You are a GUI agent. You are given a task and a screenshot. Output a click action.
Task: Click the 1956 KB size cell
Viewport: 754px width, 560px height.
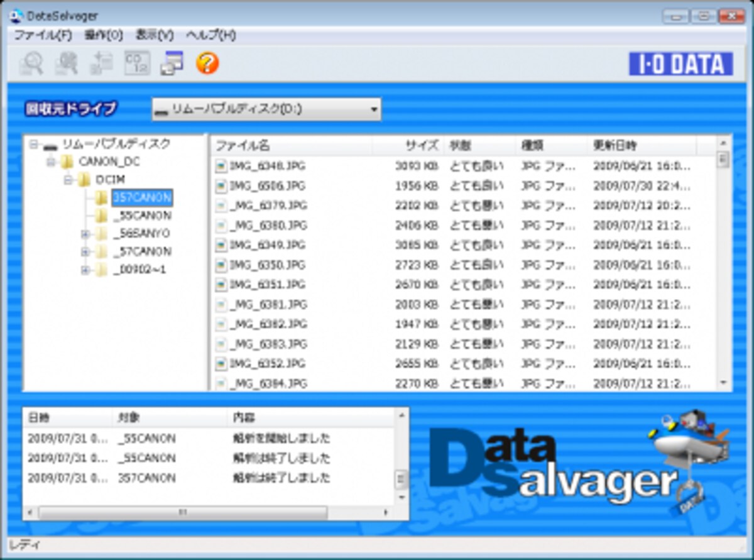pyautogui.click(x=417, y=186)
